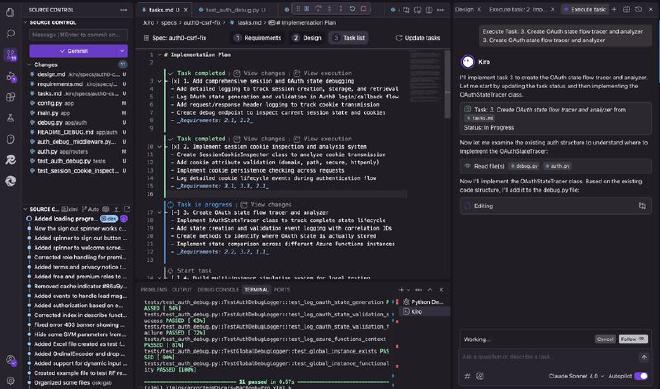Open auth.py in Changes list
The height and width of the screenshot is (389, 660).
(x=78, y=152)
